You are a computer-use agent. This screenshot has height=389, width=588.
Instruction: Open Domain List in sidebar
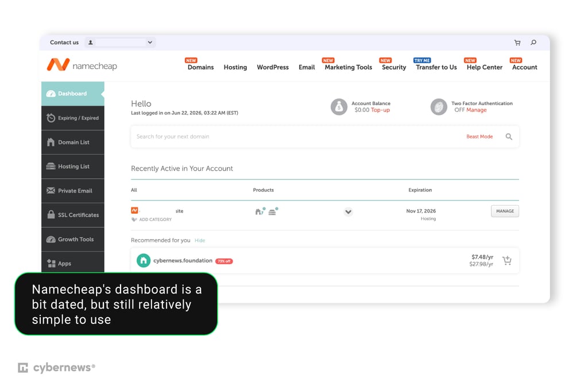pos(73,142)
